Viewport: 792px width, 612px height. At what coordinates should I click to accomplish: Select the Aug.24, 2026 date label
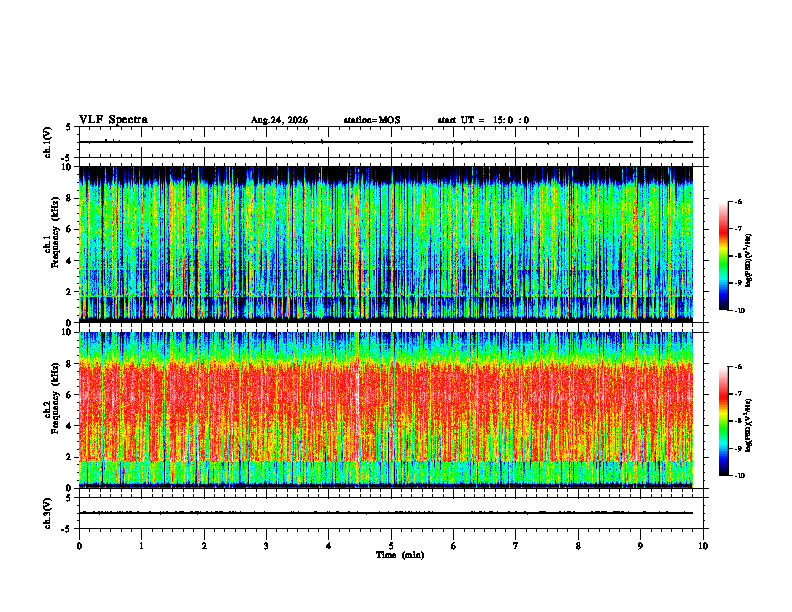click(279, 120)
